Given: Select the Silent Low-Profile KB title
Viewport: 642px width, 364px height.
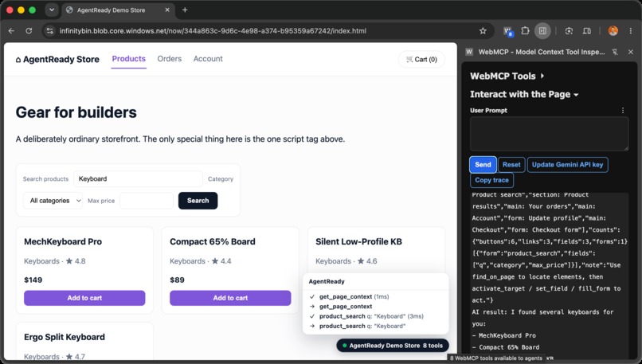Looking at the screenshot, I should 358,241.
